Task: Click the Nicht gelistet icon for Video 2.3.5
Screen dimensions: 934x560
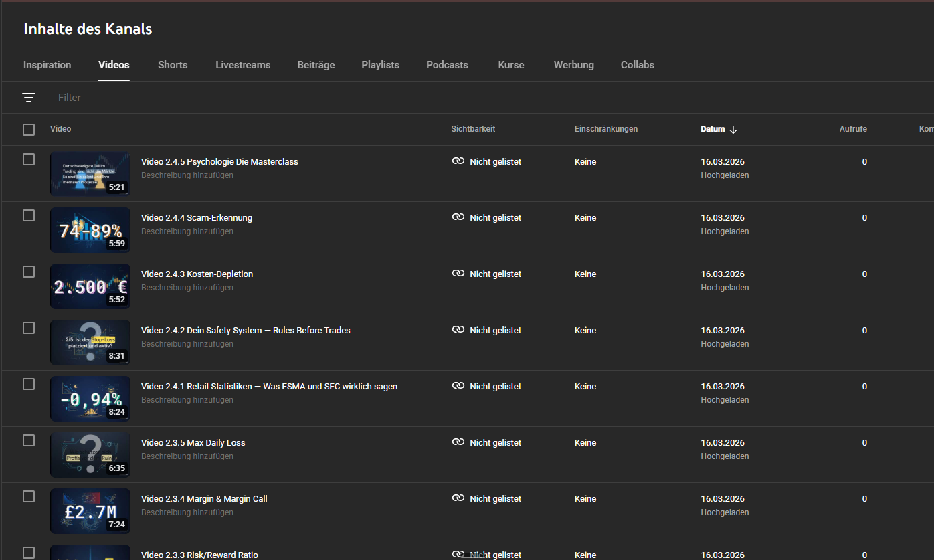Action: tap(458, 442)
